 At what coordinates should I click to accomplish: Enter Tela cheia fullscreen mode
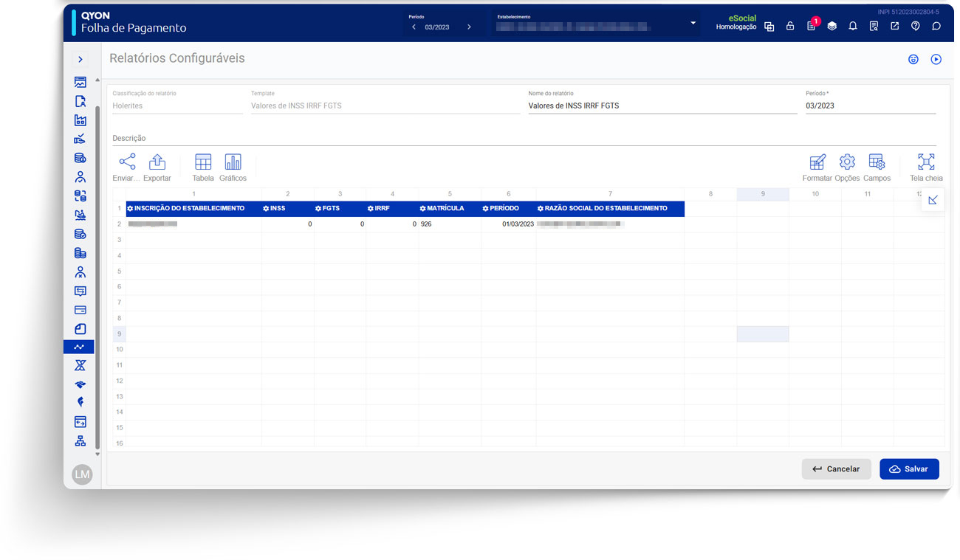926,162
